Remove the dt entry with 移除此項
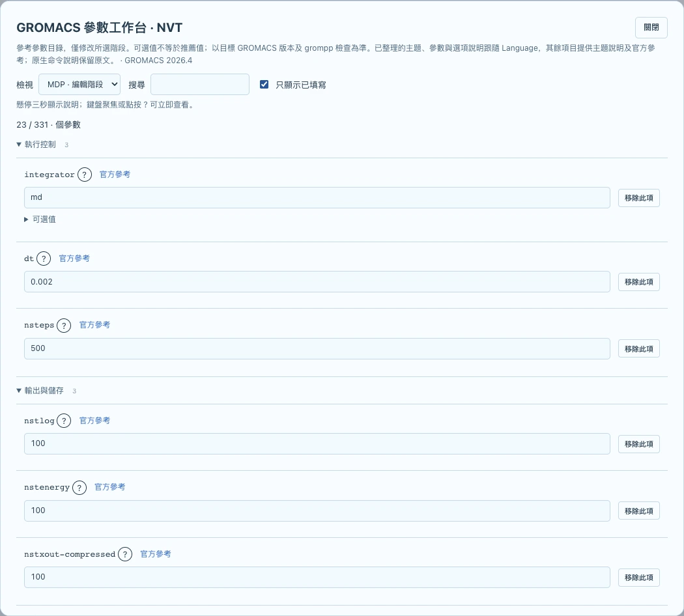Viewport: 684px width, 616px height. (638, 282)
